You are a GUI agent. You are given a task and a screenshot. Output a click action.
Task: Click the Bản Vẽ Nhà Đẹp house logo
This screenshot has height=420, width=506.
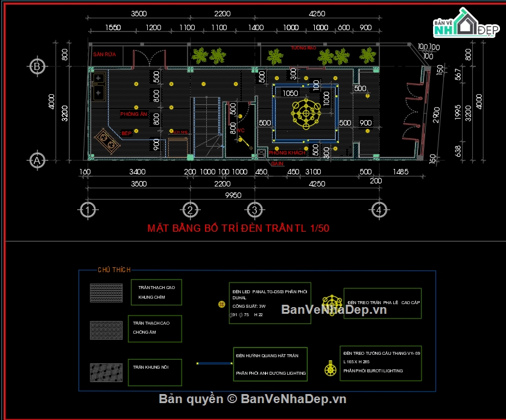click(x=462, y=25)
